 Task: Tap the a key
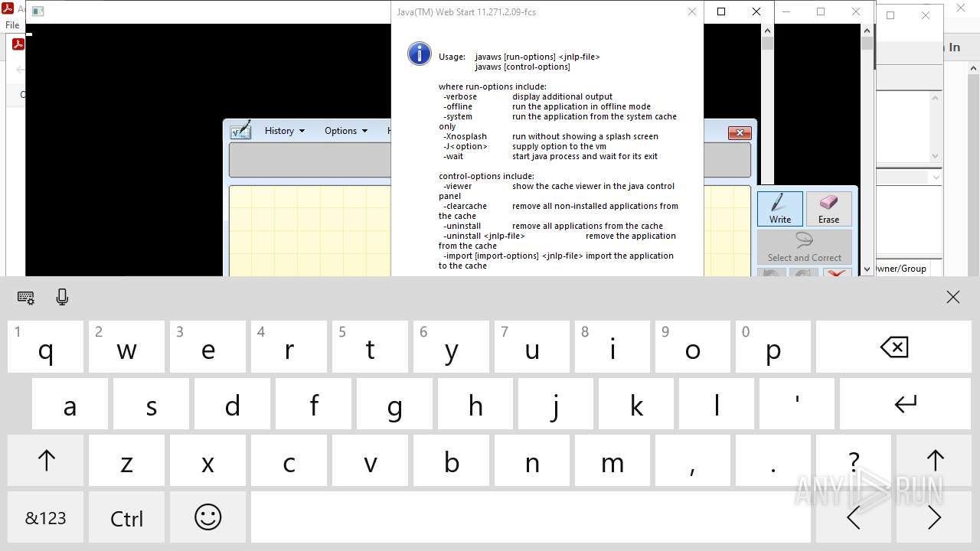pyautogui.click(x=70, y=404)
